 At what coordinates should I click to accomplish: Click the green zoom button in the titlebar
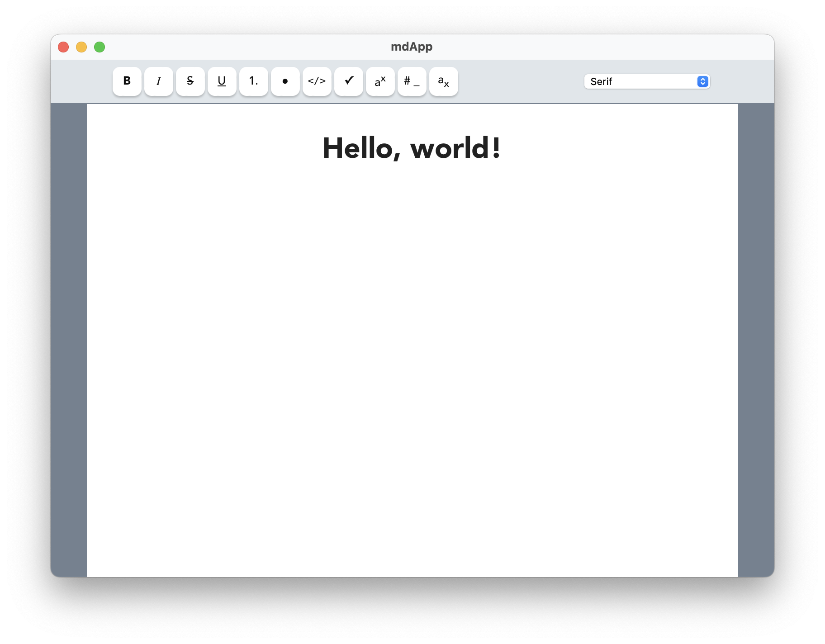(100, 47)
